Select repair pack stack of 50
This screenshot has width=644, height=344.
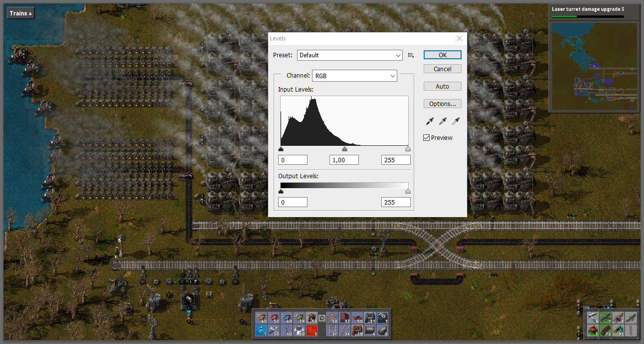pyautogui.click(x=274, y=330)
